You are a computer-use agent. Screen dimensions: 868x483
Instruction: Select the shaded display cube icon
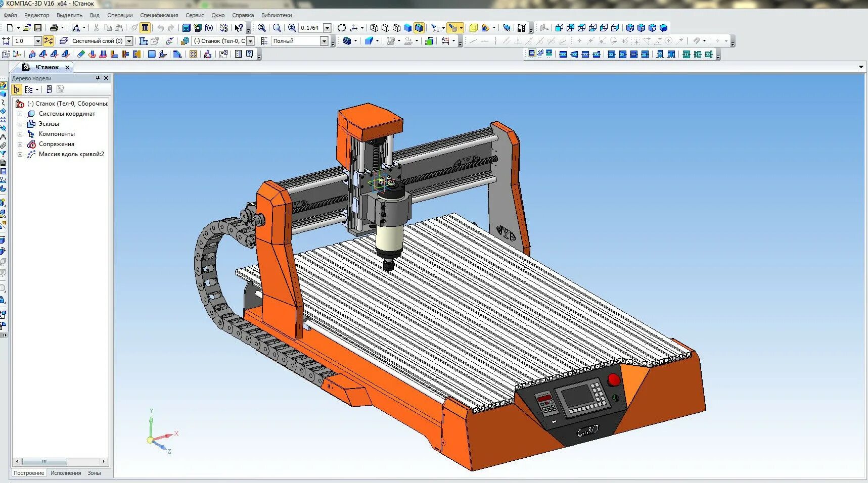click(407, 28)
